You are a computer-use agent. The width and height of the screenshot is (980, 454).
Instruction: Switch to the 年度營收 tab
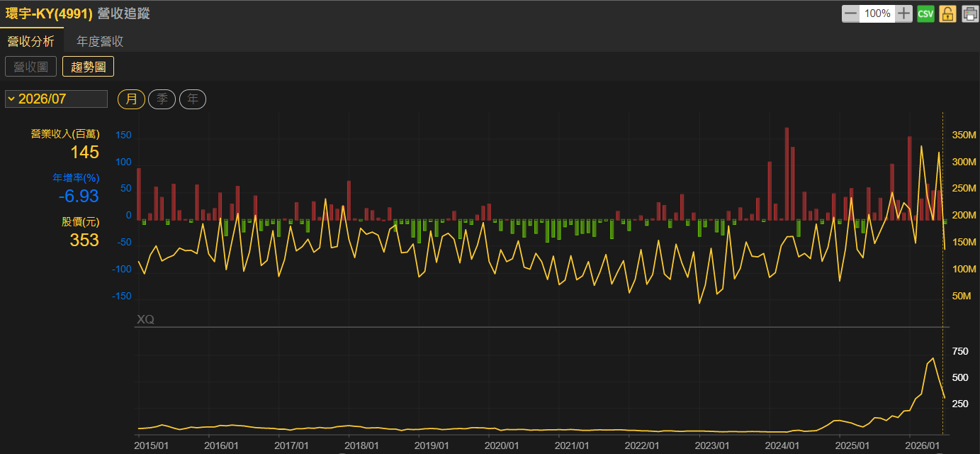[x=100, y=41]
